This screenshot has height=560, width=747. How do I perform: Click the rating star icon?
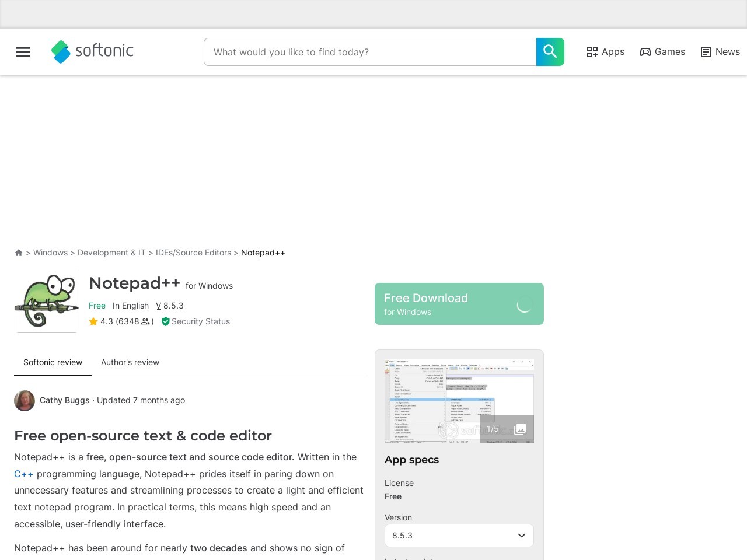click(93, 321)
